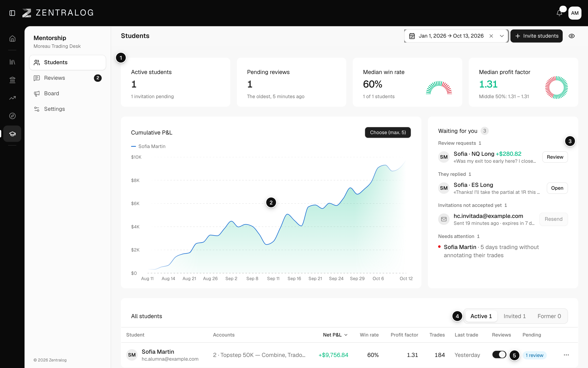Select the Former 0 tab
Viewport: 588px width, 368px height.
point(549,316)
